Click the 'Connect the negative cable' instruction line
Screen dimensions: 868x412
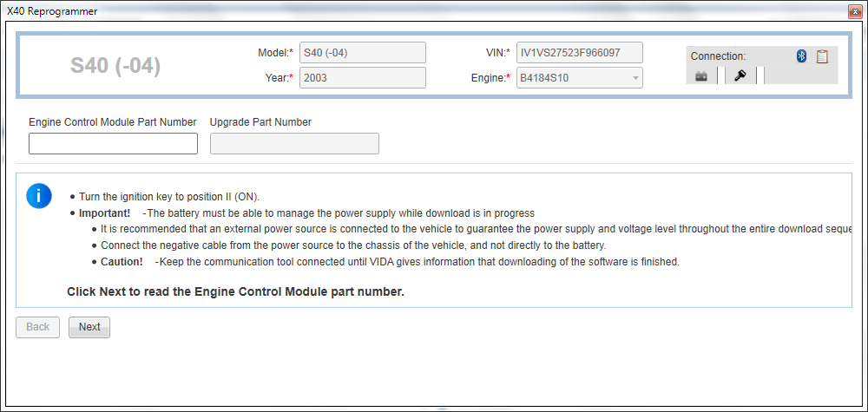point(354,245)
